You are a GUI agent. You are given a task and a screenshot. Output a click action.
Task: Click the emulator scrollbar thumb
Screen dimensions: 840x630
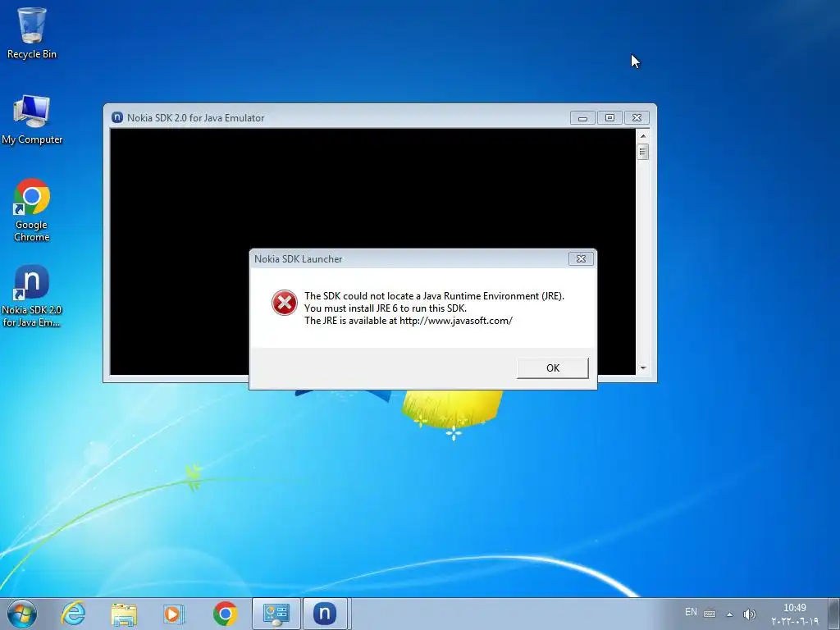643,152
